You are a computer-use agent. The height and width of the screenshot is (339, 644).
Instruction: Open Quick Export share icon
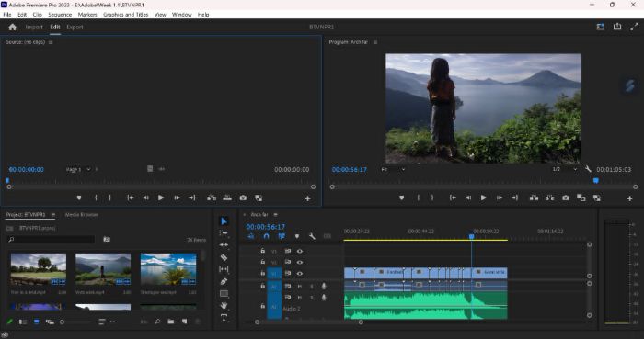pos(617,27)
